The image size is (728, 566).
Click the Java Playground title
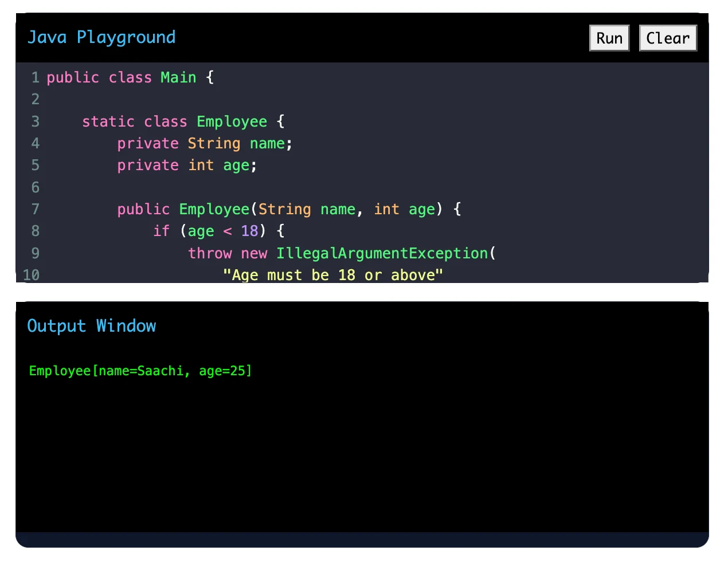pos(101,37)
